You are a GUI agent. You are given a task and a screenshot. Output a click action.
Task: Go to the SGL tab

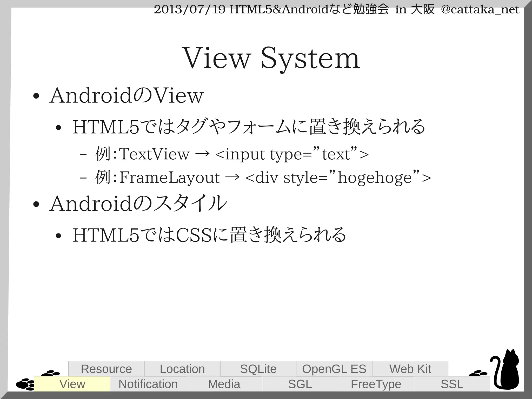(300, 384)
